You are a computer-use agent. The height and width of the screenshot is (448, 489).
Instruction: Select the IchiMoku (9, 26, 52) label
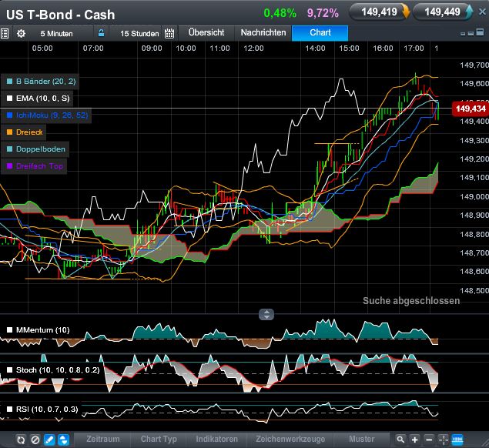pos(52,115)
